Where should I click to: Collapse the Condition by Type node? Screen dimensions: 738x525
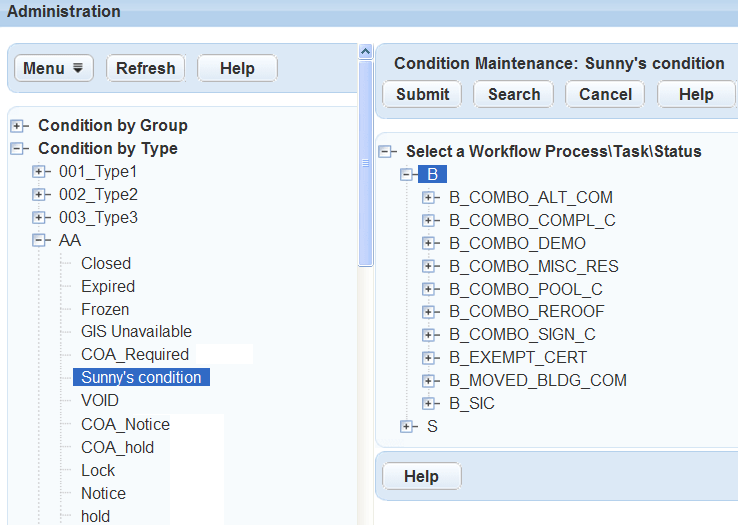click(x=18, y=149)
